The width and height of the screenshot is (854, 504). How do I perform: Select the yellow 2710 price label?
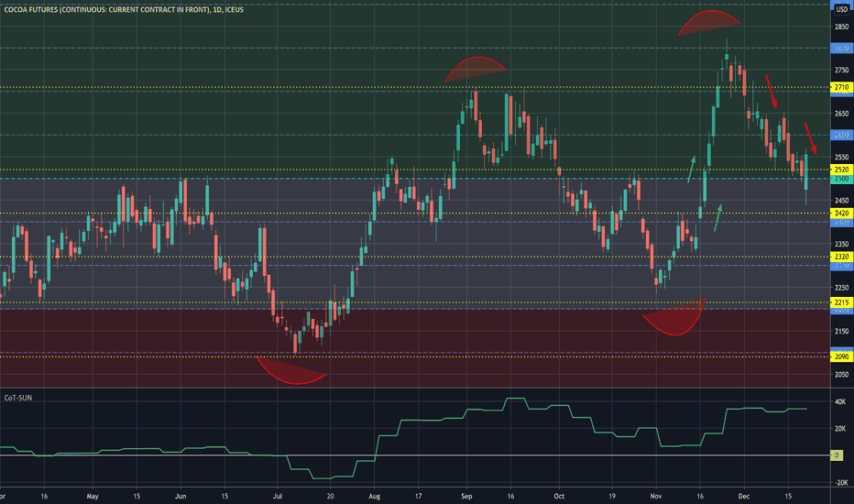[x=841, y=87]
